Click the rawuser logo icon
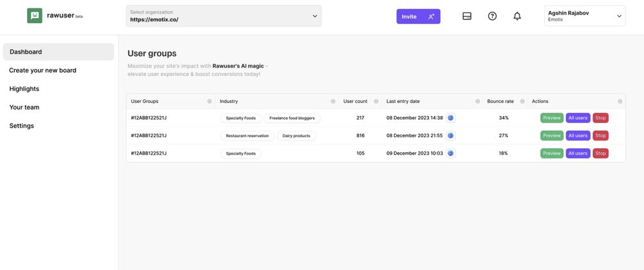Image resolution: width=644 pixels, height=270 pixels. pos(35,16)
